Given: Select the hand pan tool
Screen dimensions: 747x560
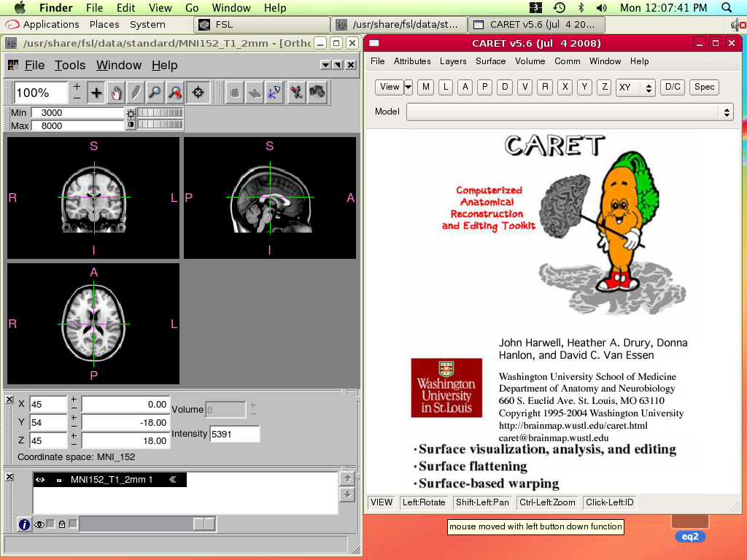Looking at the screenshot, I should pyautogui.click(x=116, y=93).
